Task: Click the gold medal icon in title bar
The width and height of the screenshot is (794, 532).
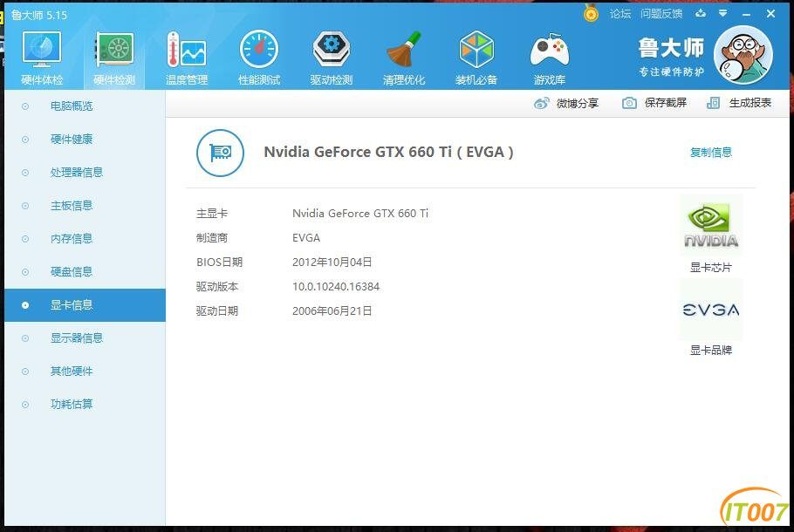Action: point(591,13)
